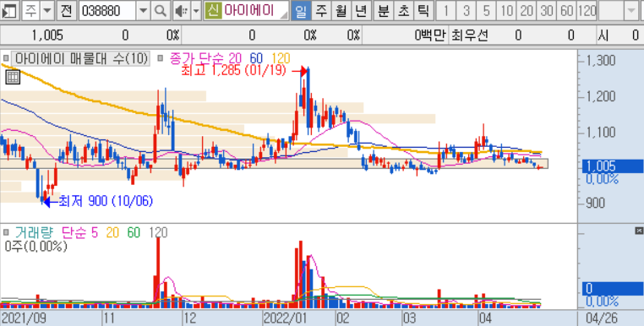Image resolution: width=644 pixels, height=326 pixels.
Task: Choose the 3 interval button
Action: [x=466, y=11]
